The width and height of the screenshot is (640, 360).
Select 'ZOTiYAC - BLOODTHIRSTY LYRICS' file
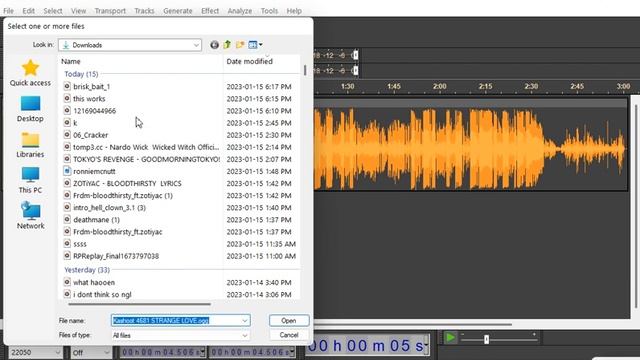pos(127,183)
